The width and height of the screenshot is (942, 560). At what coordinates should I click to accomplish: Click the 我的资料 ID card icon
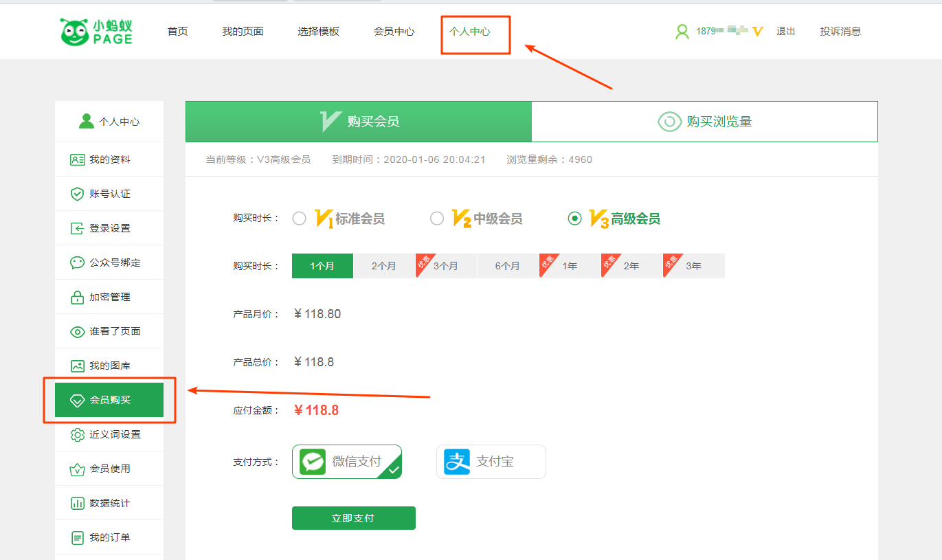tap(78, 159)
